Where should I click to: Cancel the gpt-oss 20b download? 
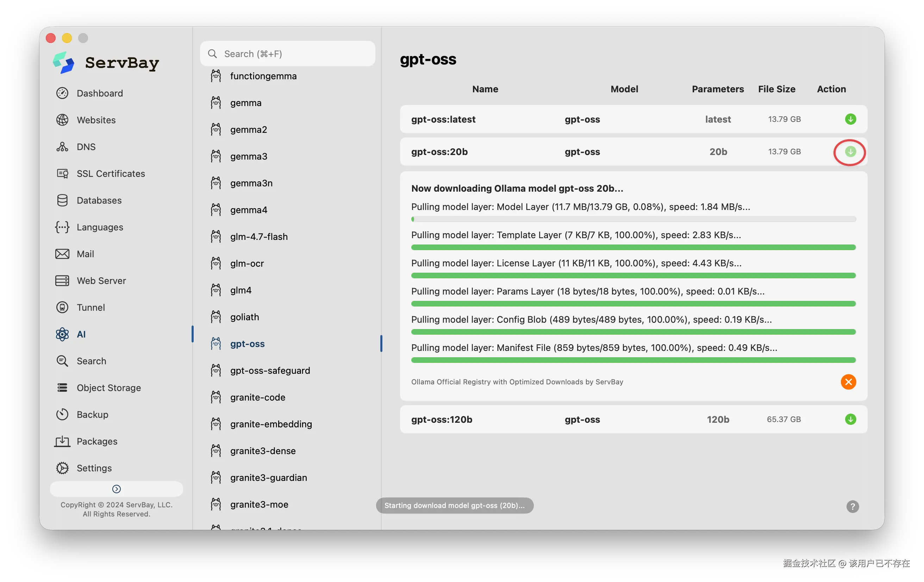point(848,382)
